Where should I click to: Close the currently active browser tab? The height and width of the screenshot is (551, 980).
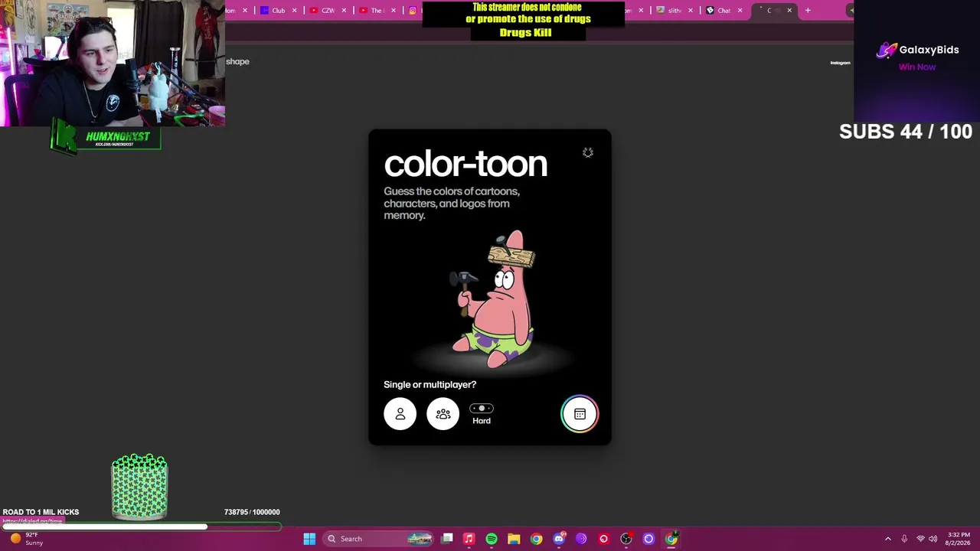pos(789,10)
